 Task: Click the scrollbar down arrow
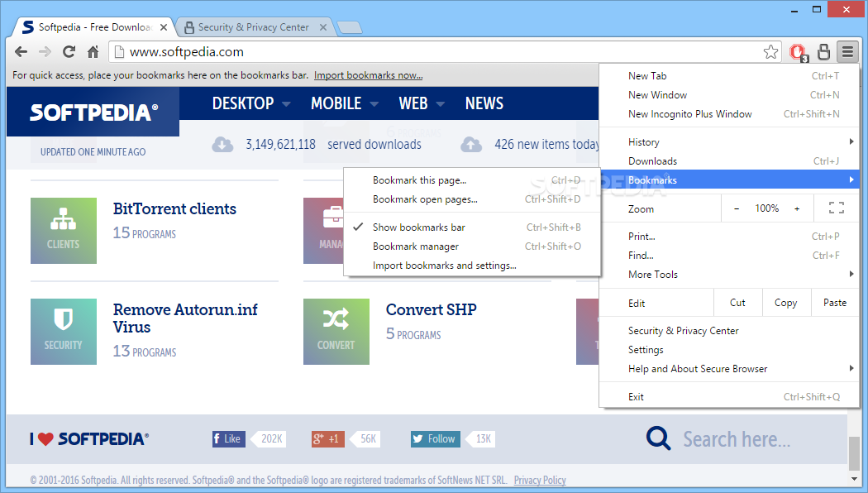click(x=854, y=479)
